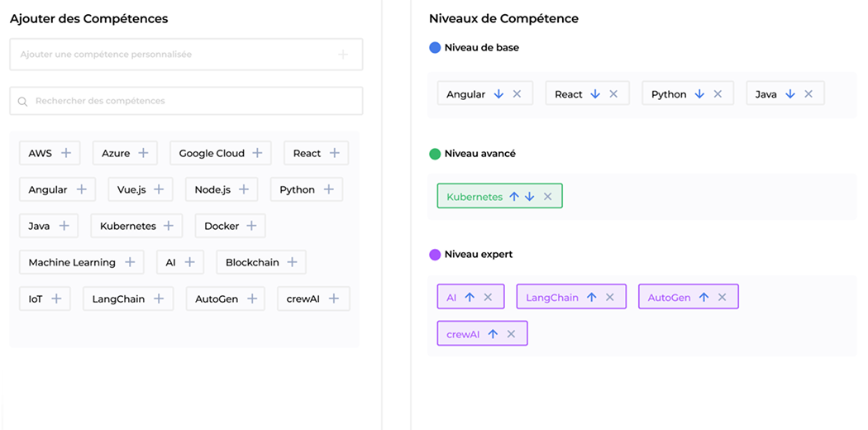Select the Blockchain skill label
Screen dimensions: 868x430
252,262
